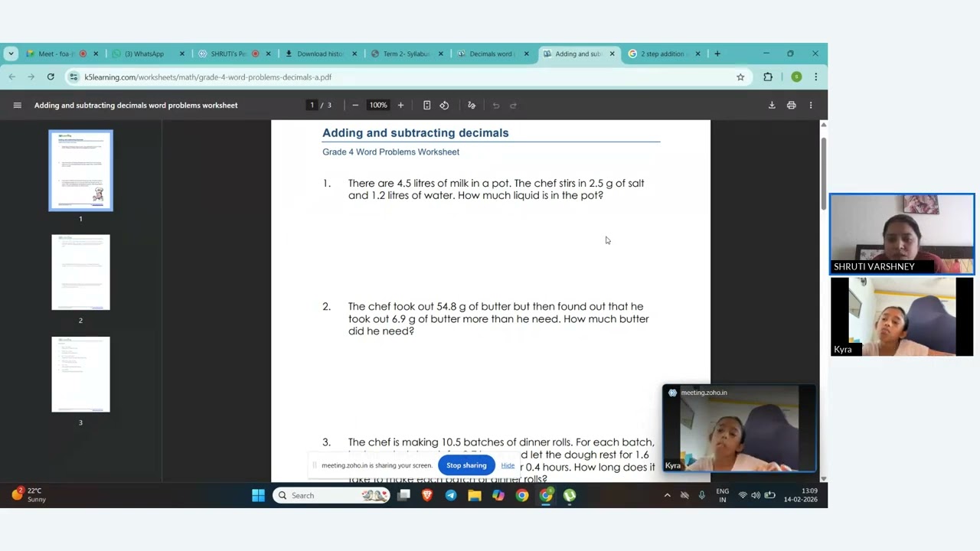This screenshot has width=980, height=551.
Task: Print the PDF worksheet
Action: pyautogui.click(x=791, y=106)
